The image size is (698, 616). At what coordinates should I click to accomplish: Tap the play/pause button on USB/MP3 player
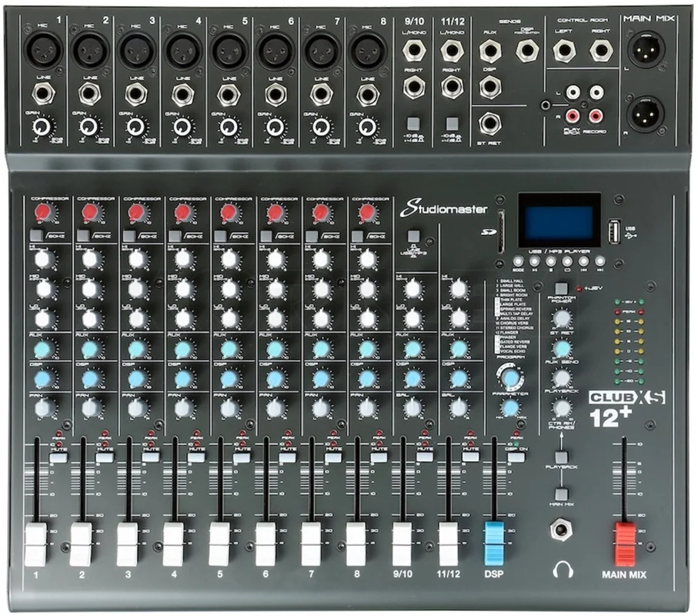(534, 262)
